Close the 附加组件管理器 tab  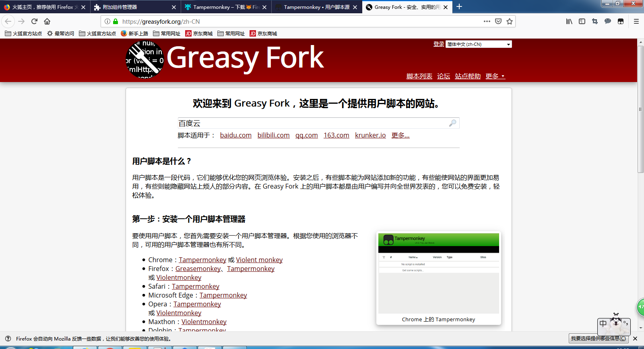(x=174, y=7)
